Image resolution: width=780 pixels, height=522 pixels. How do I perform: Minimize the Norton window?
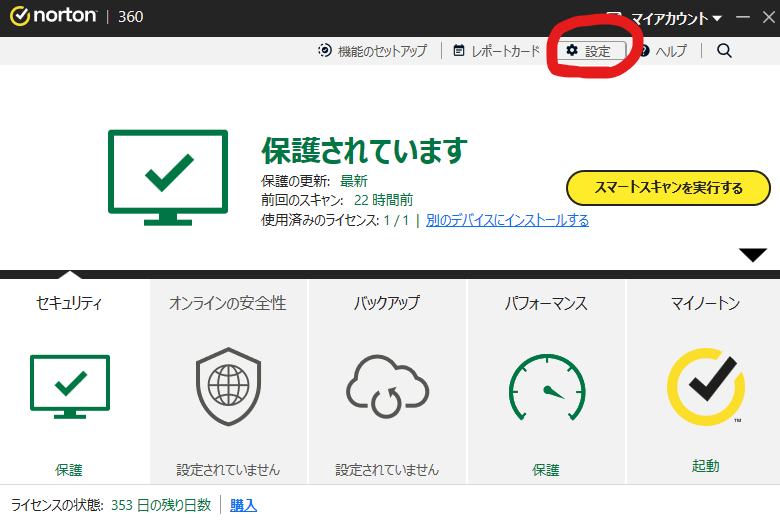(743, 17)
